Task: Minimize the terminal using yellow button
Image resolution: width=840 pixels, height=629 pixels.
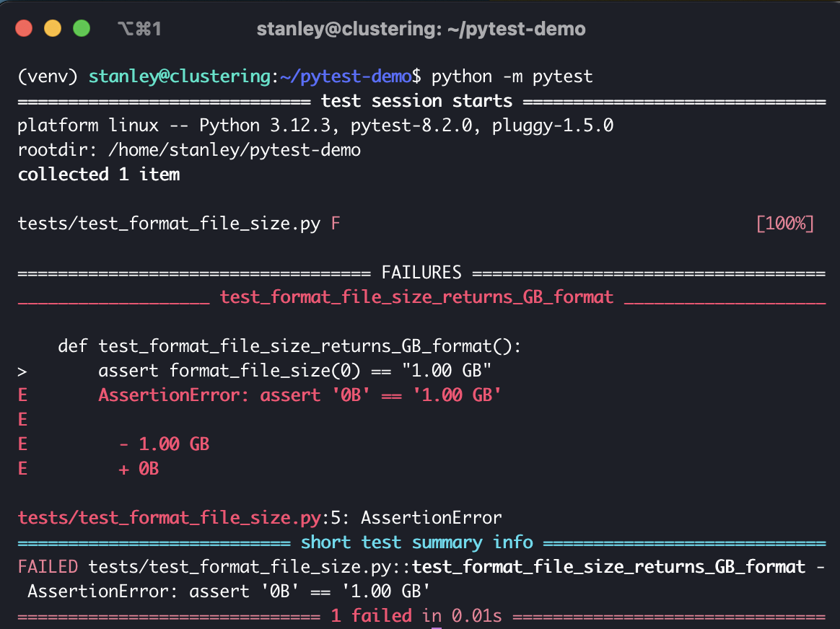Action: (x=53, y=29)
